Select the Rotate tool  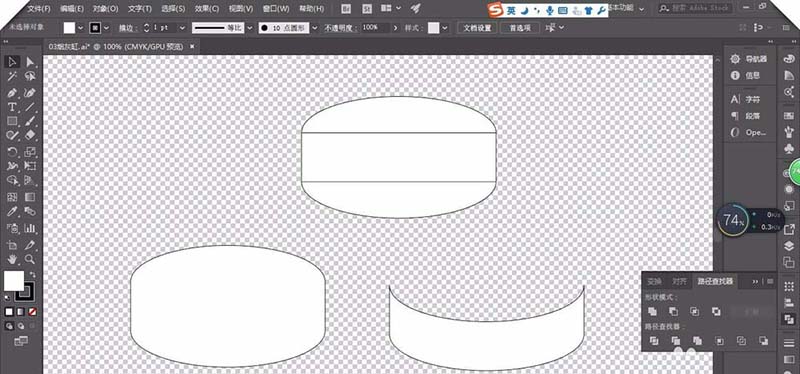(x=12, y=152)
